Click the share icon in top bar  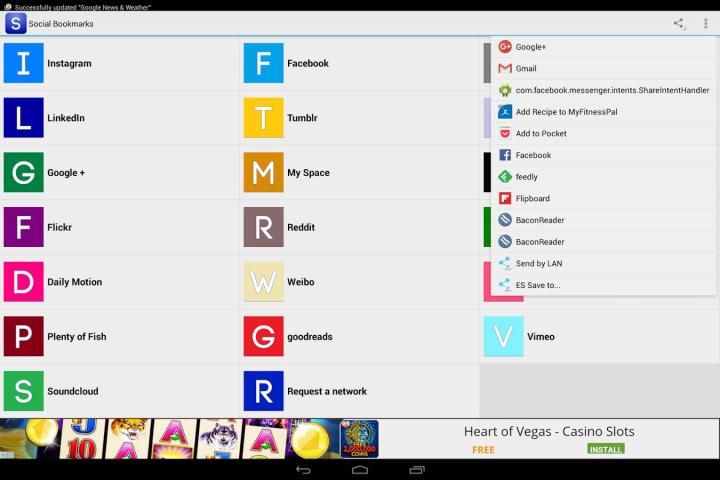click(679, 24)
